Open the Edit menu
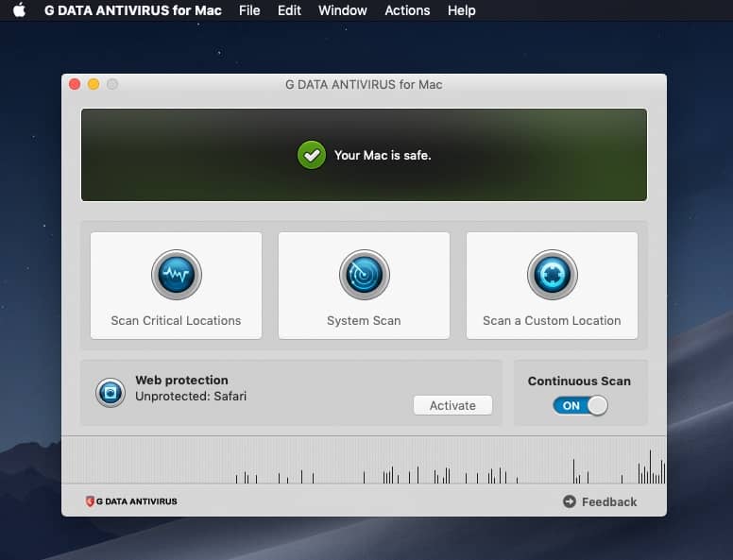 click(289, 10)
